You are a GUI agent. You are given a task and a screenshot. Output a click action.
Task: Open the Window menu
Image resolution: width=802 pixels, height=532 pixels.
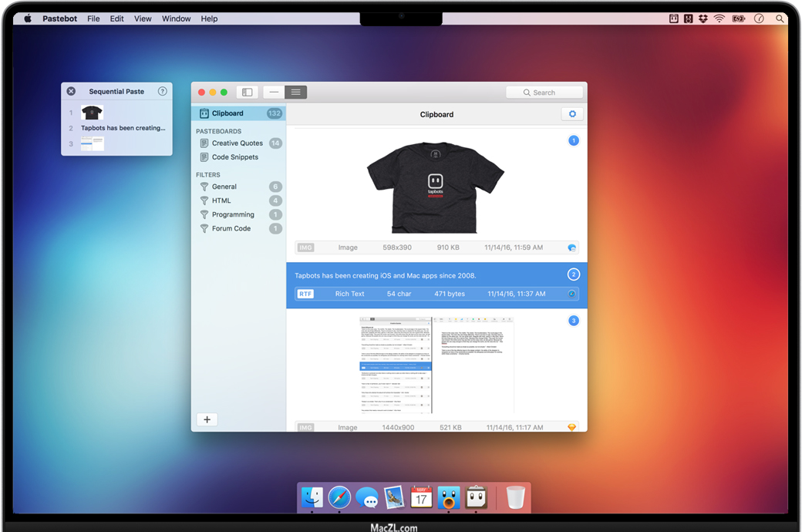pyautogui.click(x=177, y=19)
